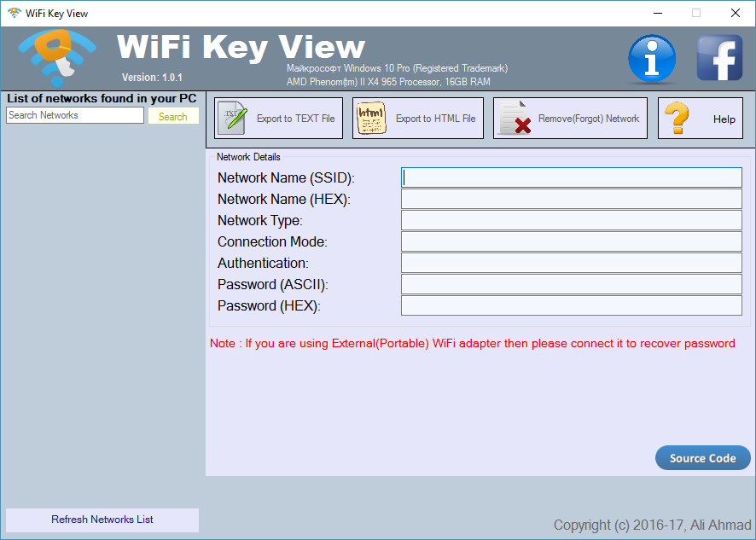Click the yellow Search button
756x540 pixels.
click(173, 116)
